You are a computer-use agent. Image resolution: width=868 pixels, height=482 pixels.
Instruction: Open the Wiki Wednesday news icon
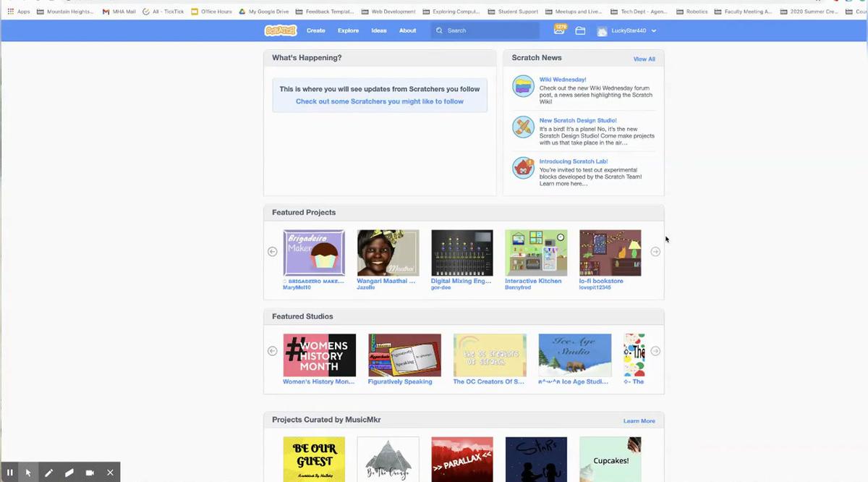523,86
